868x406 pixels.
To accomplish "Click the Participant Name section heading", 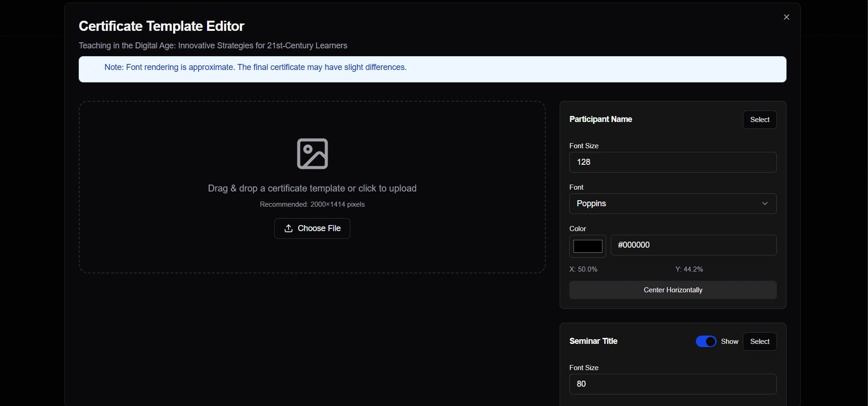I will click(601, 119).
